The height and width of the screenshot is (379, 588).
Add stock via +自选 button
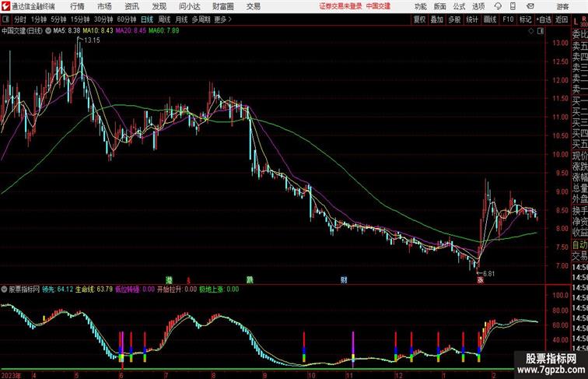click(544, 19)
